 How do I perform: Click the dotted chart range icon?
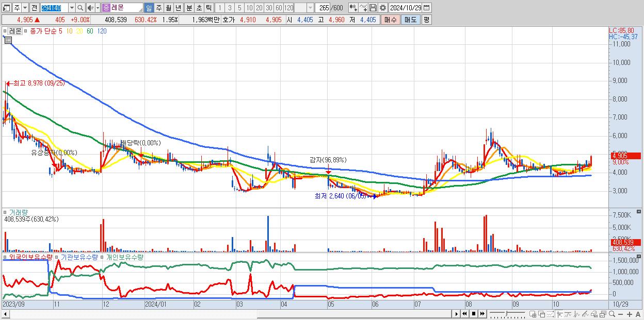coord(550,314)
